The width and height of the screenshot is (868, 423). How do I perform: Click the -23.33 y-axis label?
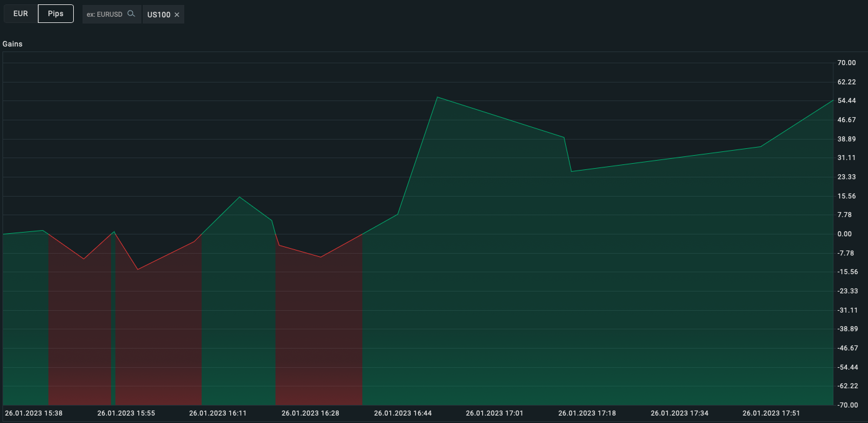click(x=848, y=291)
